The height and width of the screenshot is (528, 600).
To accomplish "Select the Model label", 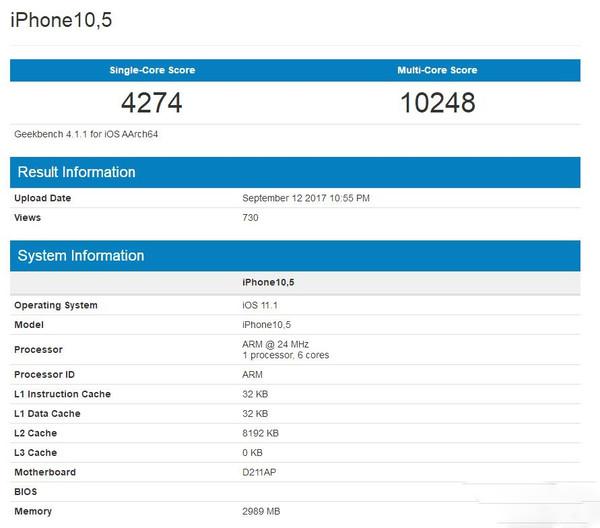I will pos(29,325).
